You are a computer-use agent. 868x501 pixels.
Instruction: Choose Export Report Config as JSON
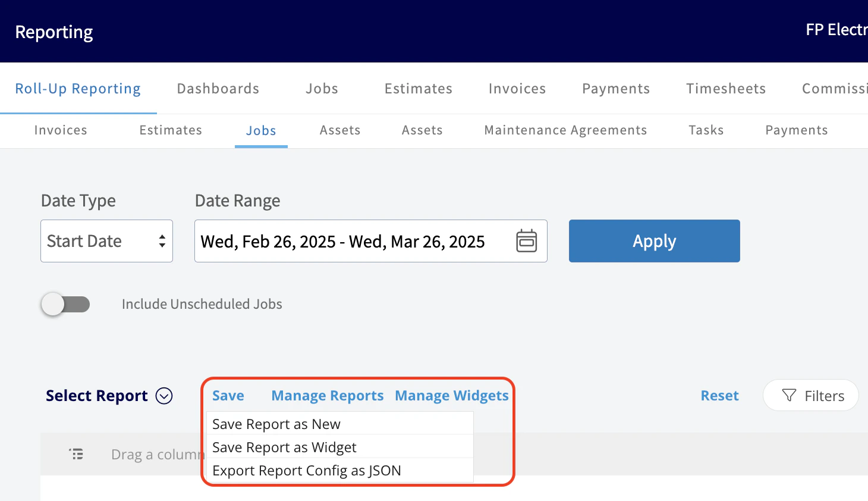[x=339, y=470]
